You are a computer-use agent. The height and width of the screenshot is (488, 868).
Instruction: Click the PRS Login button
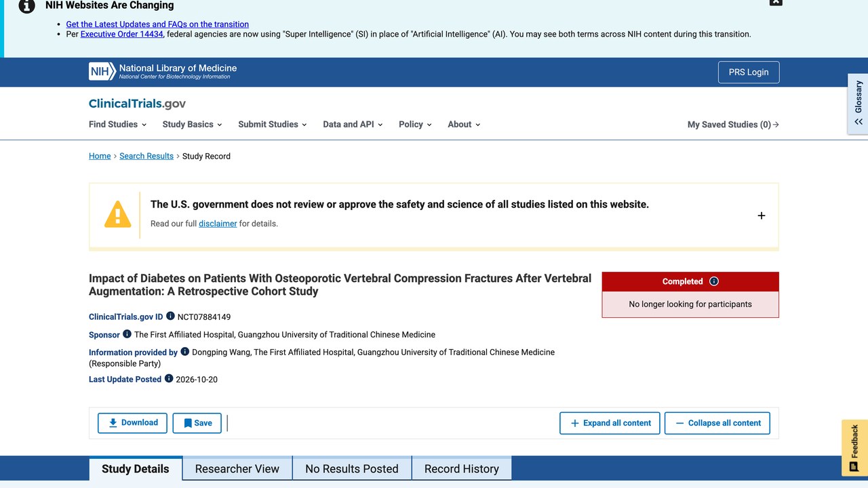point(749,72)
